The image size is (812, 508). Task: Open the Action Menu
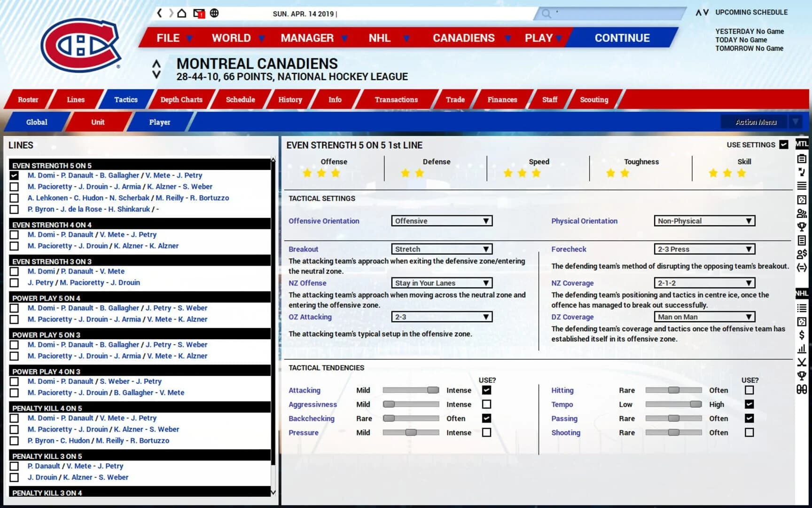pos(754,121)
